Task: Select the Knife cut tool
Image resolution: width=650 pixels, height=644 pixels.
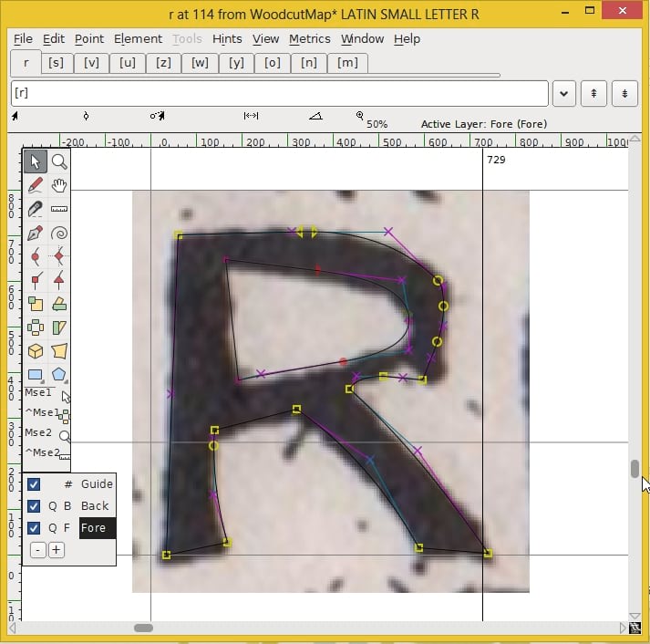Action: (x=36, y=209)
